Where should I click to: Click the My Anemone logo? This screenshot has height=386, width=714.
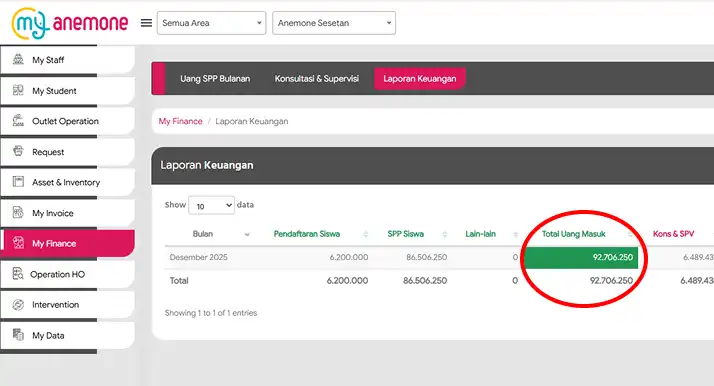pos(70,23)
